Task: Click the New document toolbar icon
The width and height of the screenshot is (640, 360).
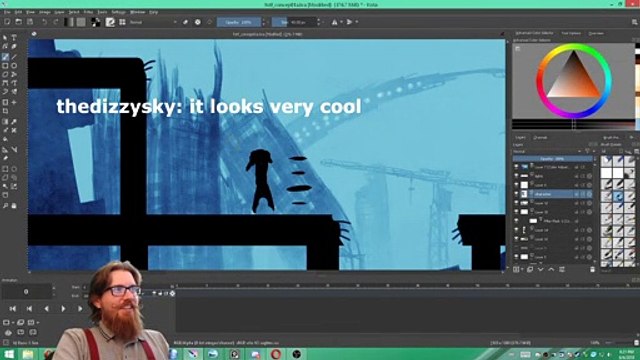Action: pyautogui.click(x=7, y=22)
